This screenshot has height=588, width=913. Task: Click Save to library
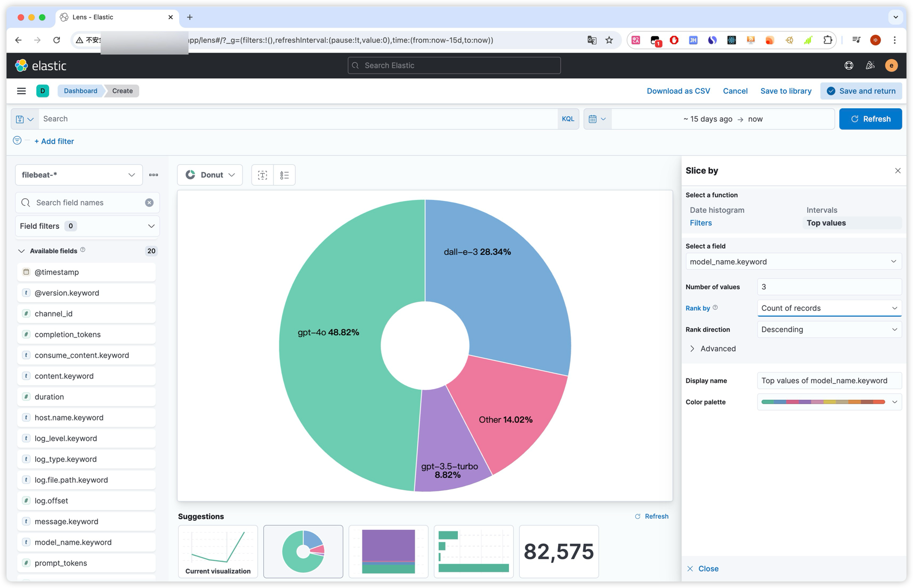tap(786, 91)
